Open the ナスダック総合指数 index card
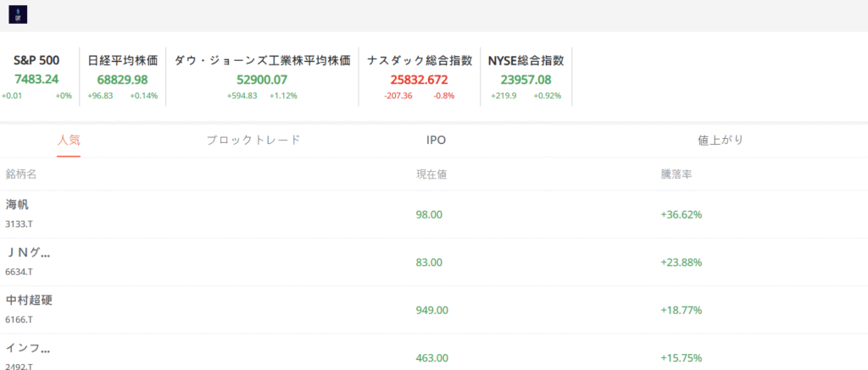868x370 pixels. pyautogui.click(x=420, y=77)
